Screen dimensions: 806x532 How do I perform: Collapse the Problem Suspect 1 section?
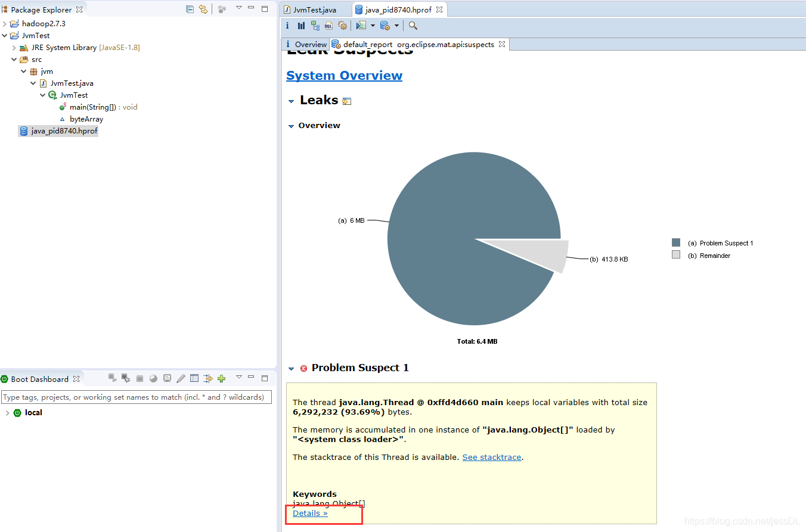(x=291, y=368)
